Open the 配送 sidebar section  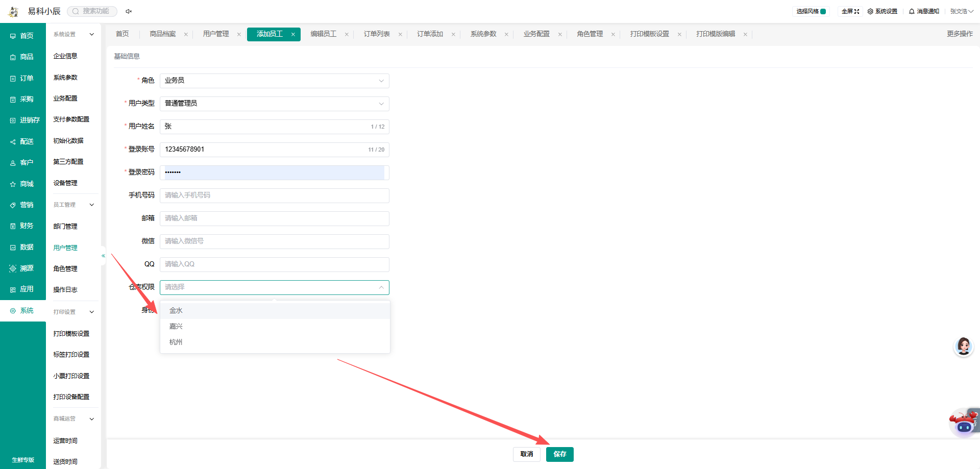[23, 141]
